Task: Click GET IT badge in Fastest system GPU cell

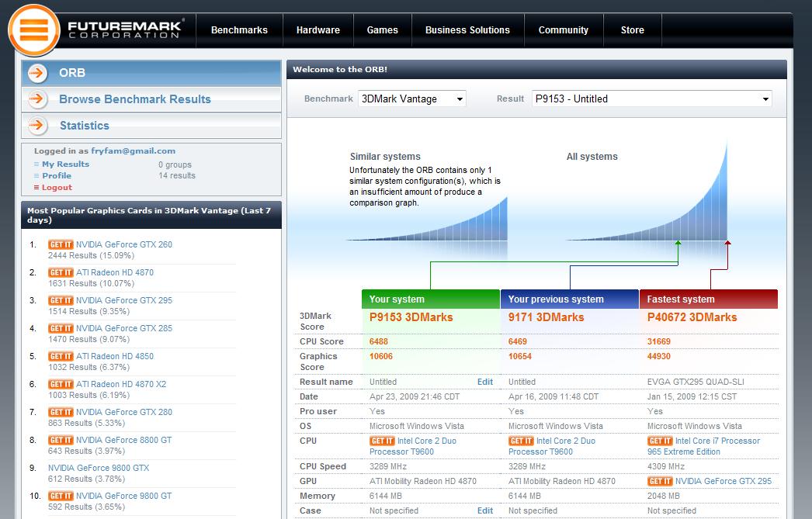Action: tap(660, 482)
